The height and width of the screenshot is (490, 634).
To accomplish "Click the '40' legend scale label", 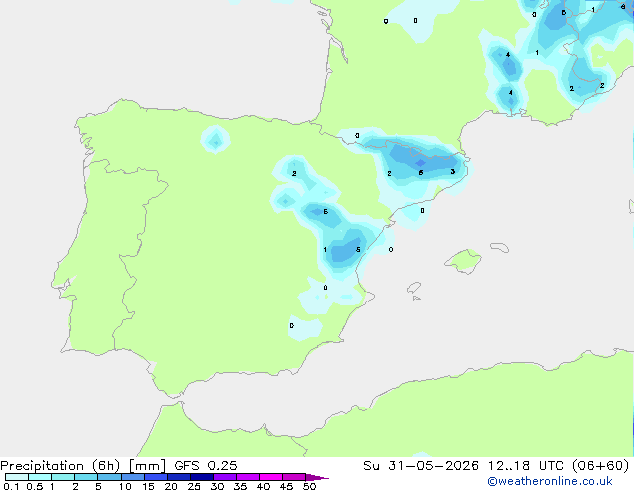I will click(263, 486).
